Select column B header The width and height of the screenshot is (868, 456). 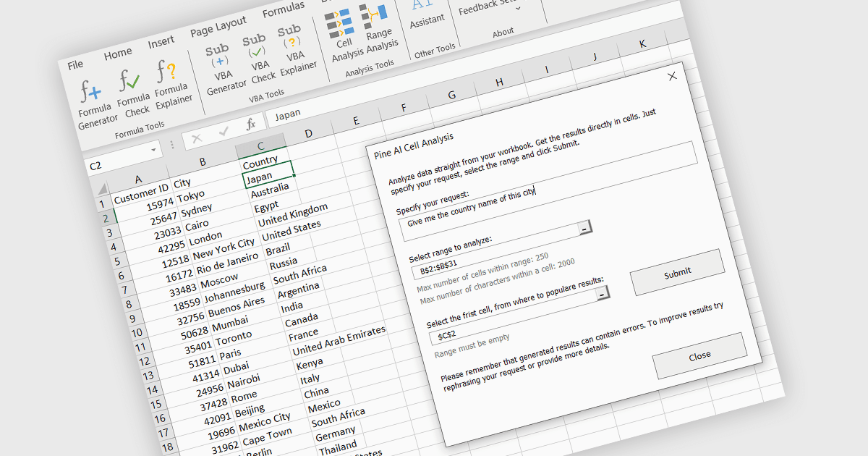pyautogui.click(x=203, y=162)
